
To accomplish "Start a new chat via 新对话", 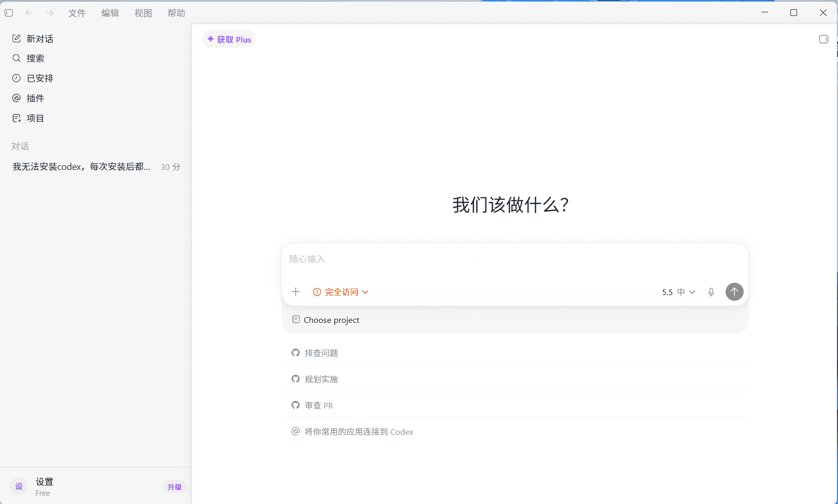I will coord(95,38).
